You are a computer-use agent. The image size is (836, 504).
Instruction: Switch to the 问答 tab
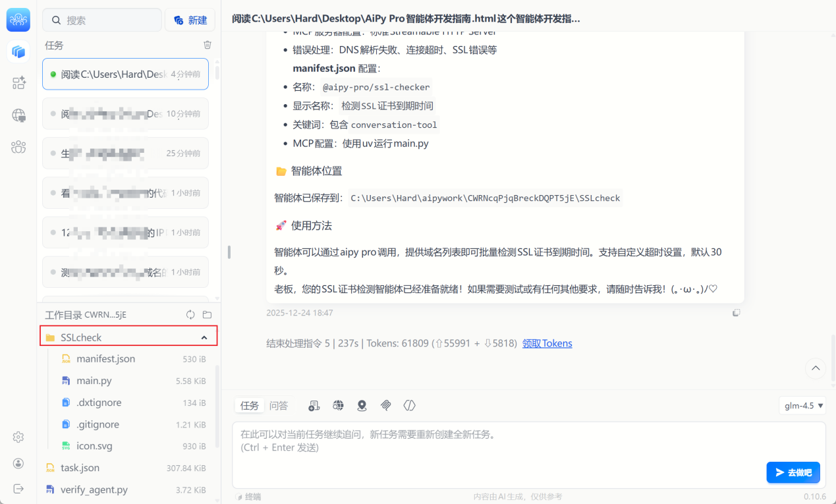pyautogui.click(x=279, y=406)
